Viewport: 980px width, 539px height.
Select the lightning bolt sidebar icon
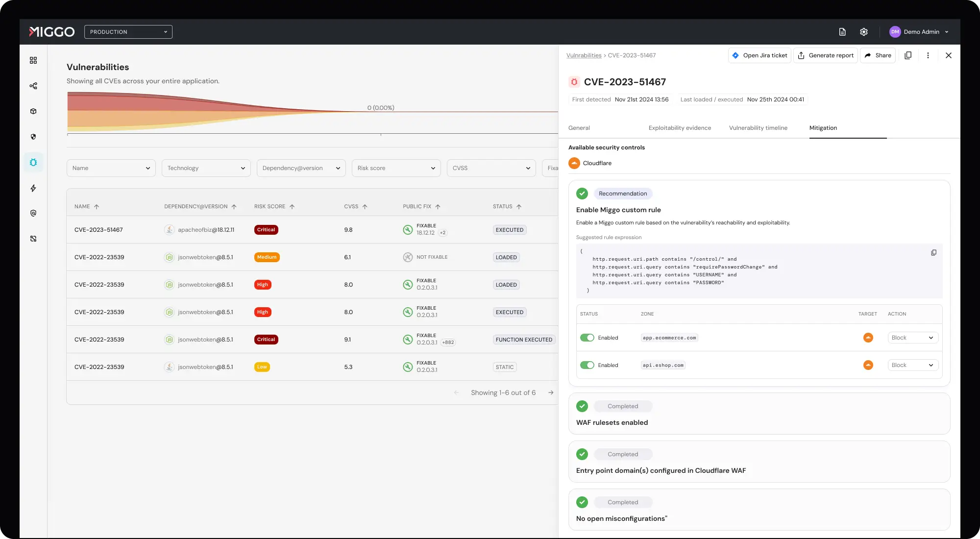33,188
